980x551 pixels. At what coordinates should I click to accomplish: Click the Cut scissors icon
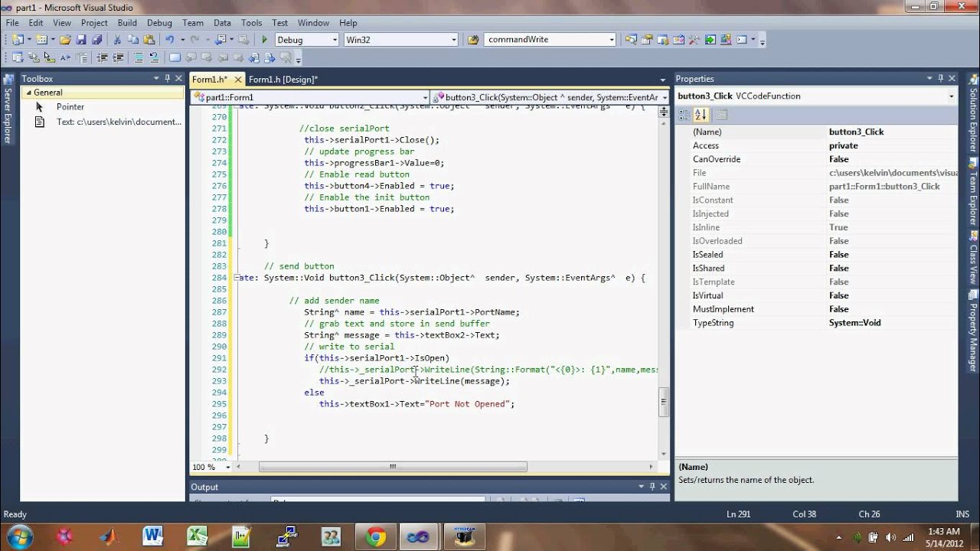coord(117,40)
